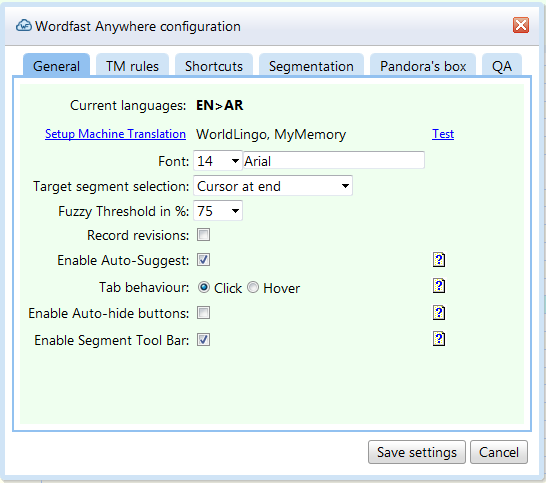Close the configuration dialog with red X

(521, 25)
